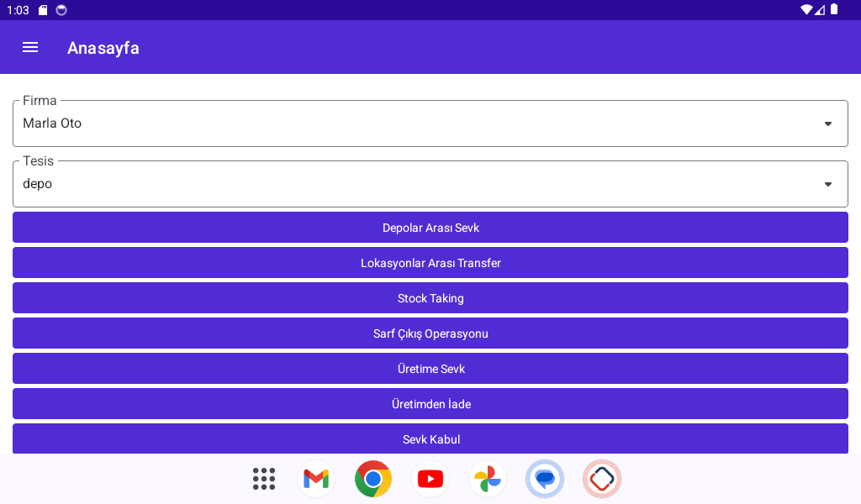Tap the battery status icon
This screenshot has height=504, width=861.
834,8
